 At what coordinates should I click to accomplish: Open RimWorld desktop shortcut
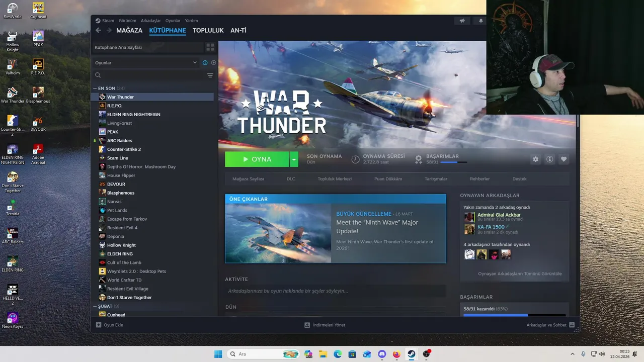pos(13,11)
